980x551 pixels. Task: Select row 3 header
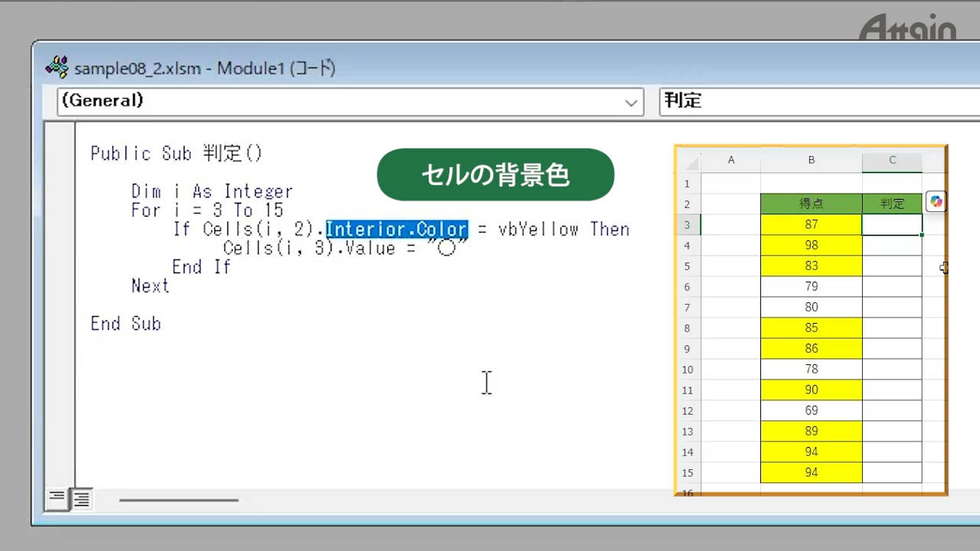(x=687, y=225)
